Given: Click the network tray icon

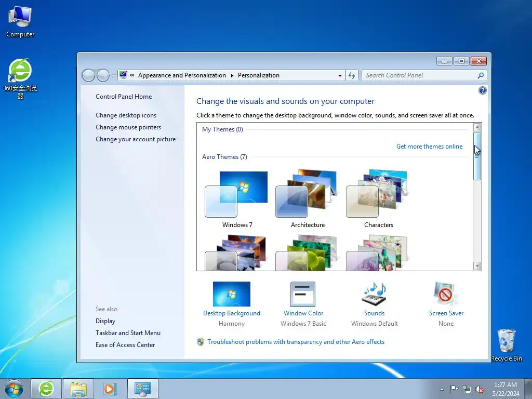Looking at the screenshot, I should 467,389.
